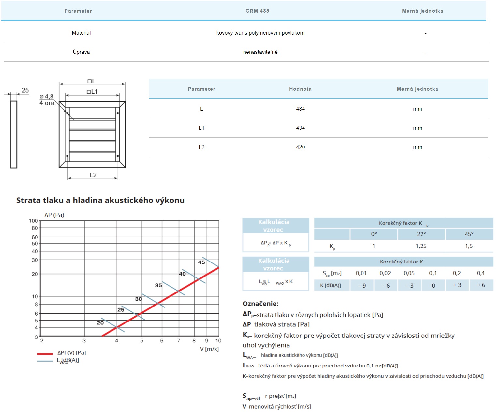
Task: Click the "Označenie:" heading
Action: pos(260,304)
